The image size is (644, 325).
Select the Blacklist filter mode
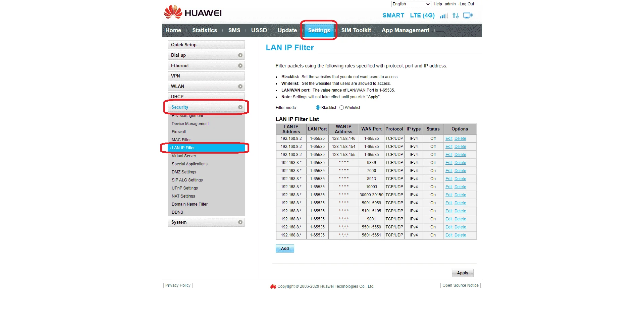(318, 108)
